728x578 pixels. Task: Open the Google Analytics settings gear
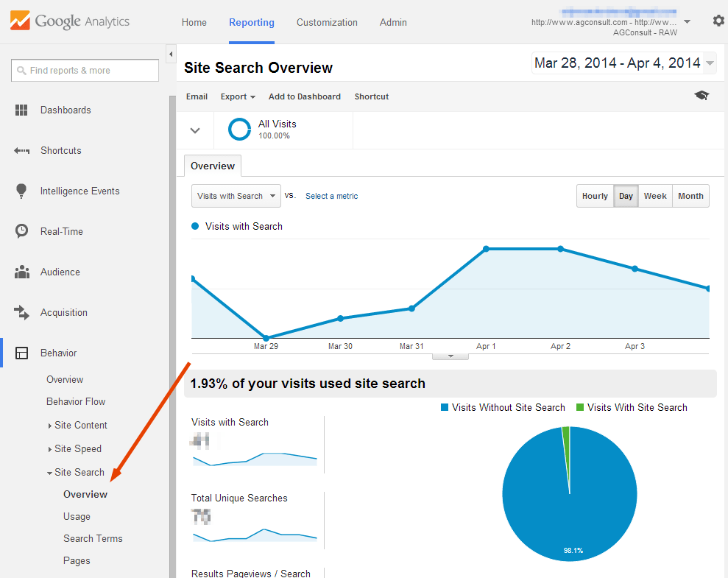tap(718, 21)
